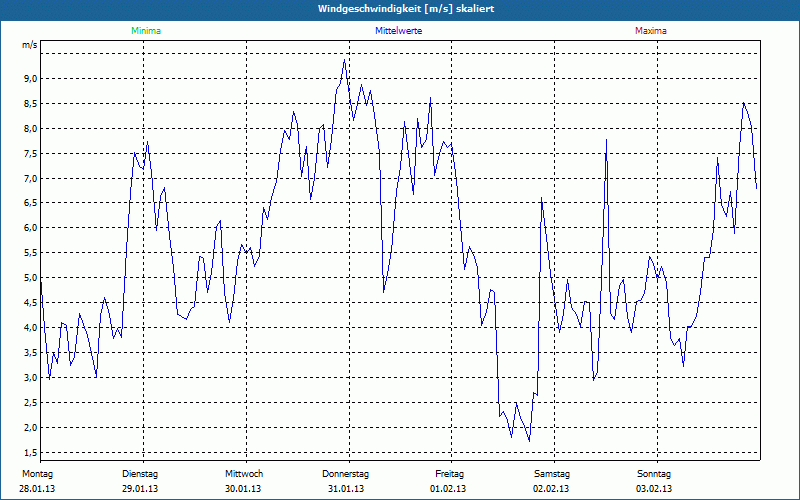Click the m/s unit label on y-axis
Viewport: 800px width, 500px height.
[30, 45]
